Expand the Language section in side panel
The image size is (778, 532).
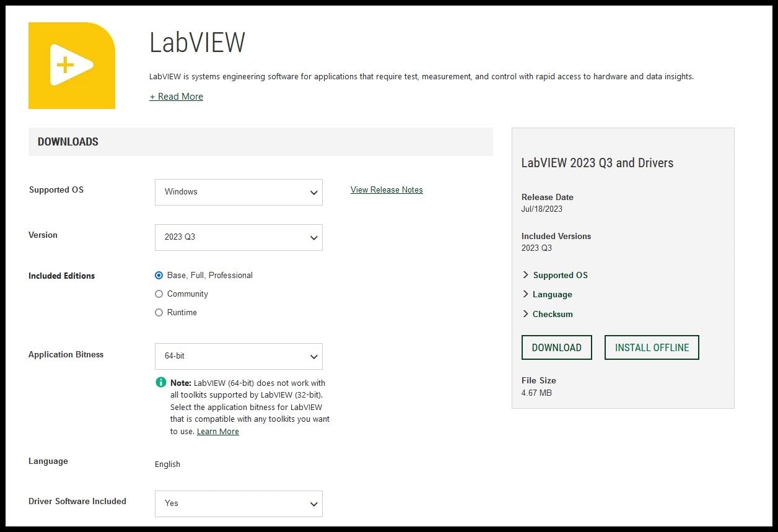[547, 294]
